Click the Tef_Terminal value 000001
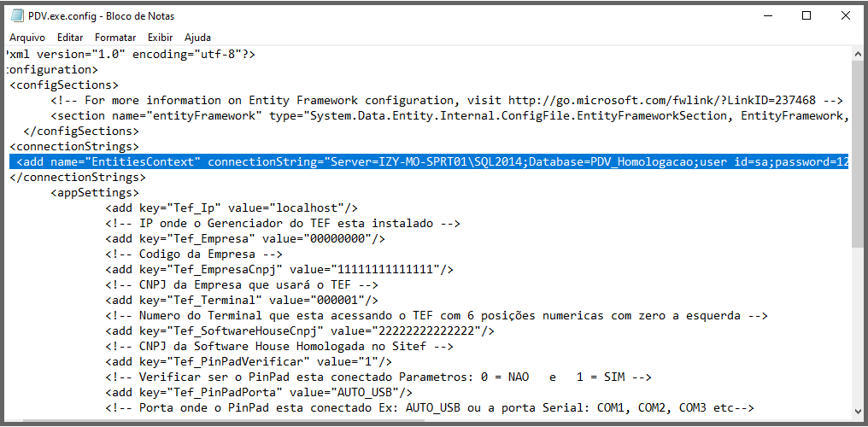The height and width of the screenshot is (427, 868). (x=343, y=301)
